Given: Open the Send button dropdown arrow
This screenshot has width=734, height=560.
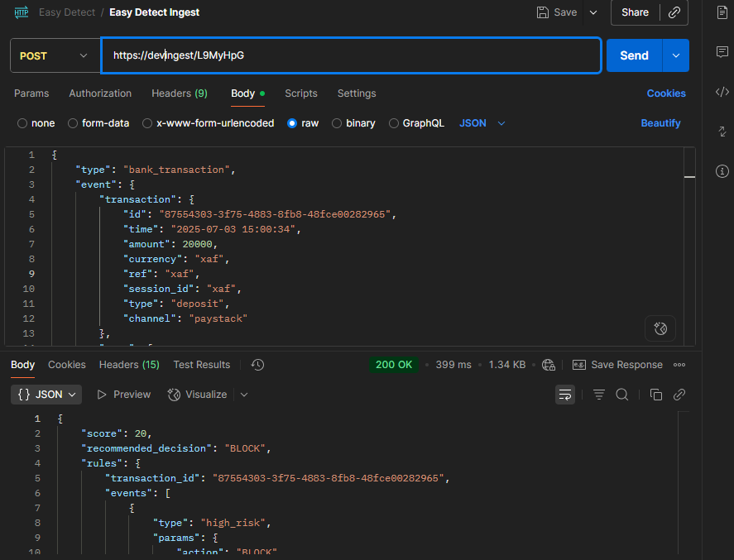Looking at the screenshot, I should point(676,55).
